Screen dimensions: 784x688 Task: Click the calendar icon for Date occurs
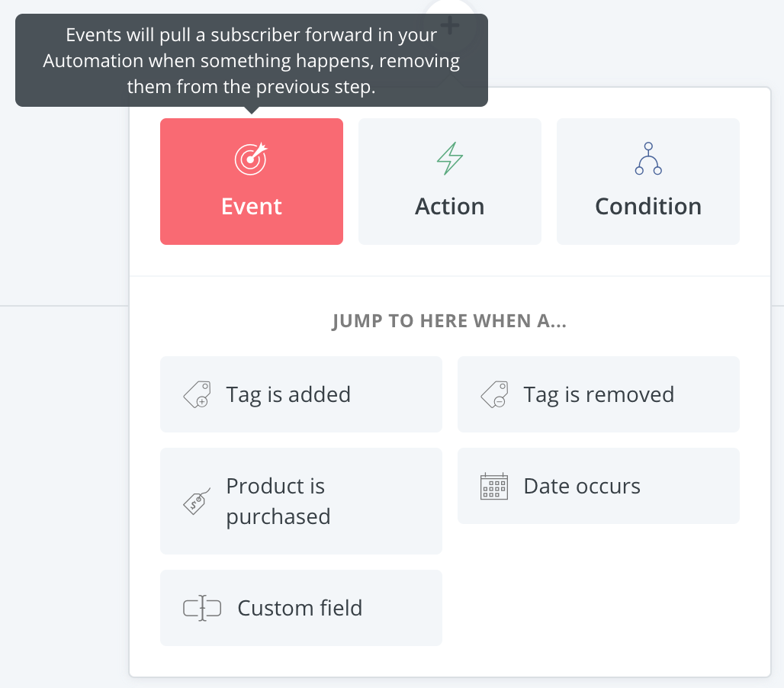[x=493, y=486]
